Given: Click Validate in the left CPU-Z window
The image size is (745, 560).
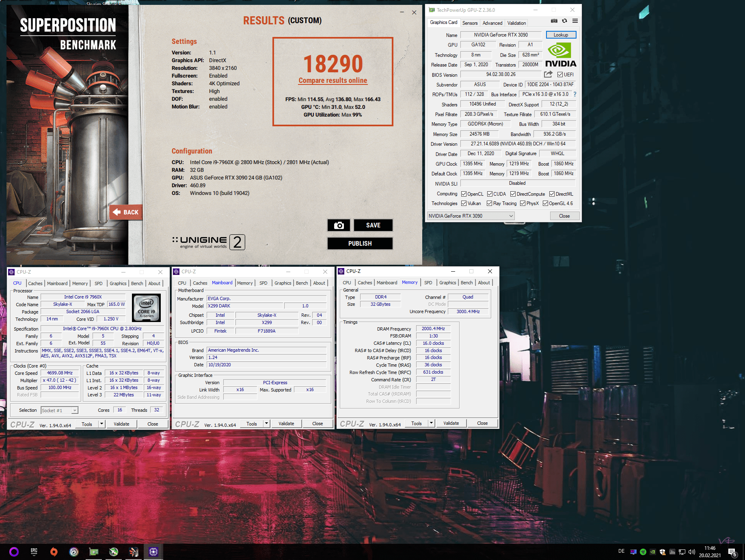Looking at the screenshot, I should click(121, 424).
